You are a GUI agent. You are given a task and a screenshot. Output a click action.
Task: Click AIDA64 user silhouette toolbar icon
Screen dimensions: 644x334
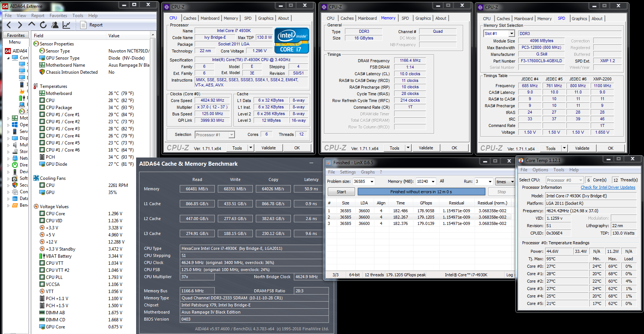click(55, 25)
